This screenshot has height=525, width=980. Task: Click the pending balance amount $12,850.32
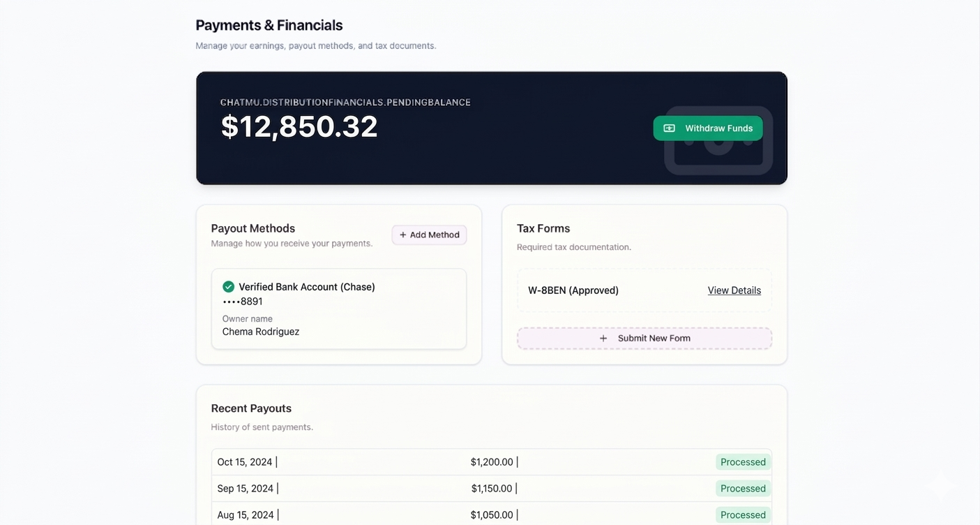coord(299,127)
